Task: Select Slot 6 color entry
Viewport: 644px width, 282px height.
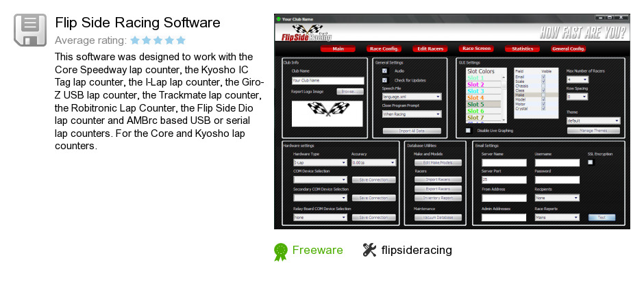Action: click(x=483, y=111)
